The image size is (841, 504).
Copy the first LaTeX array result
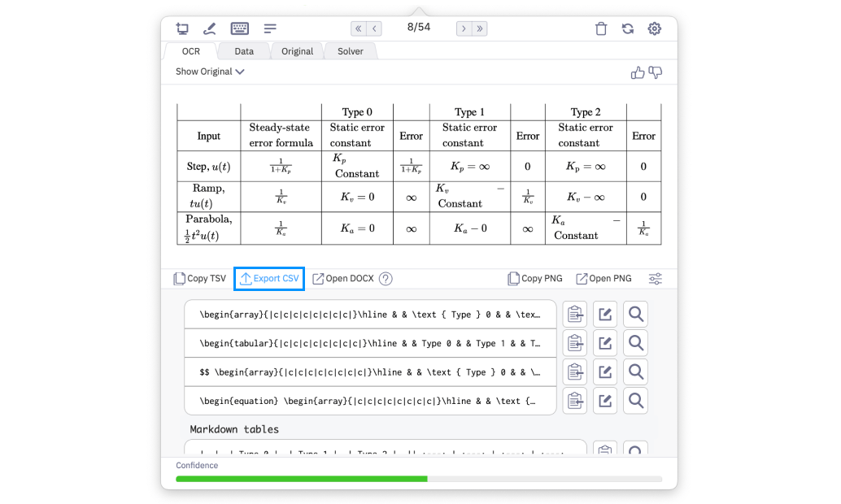click(575, 314)
